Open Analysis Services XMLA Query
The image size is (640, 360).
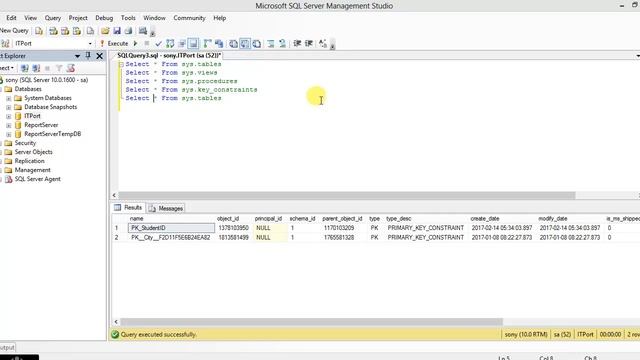click(x=77, y=31)
